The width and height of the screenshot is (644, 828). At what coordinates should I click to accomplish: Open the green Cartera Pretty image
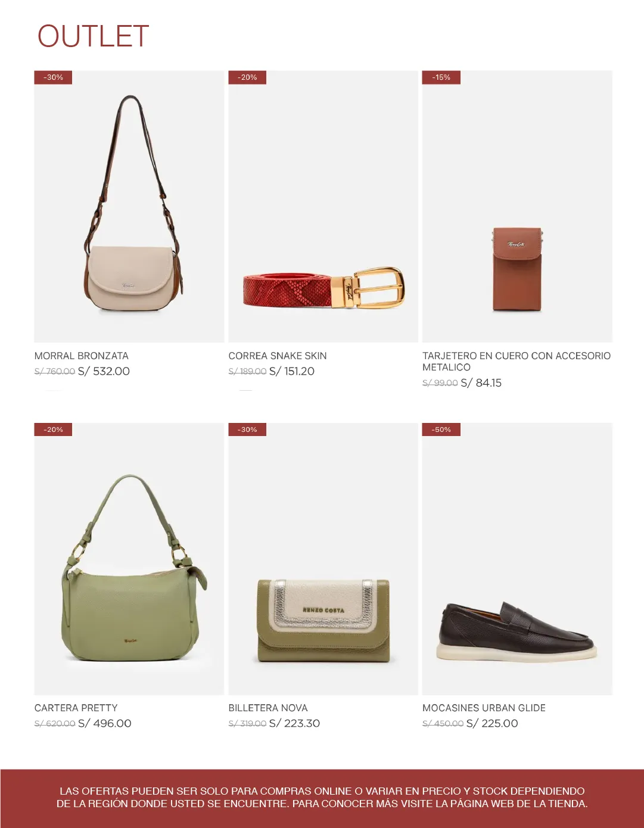[x=129, y=559]
